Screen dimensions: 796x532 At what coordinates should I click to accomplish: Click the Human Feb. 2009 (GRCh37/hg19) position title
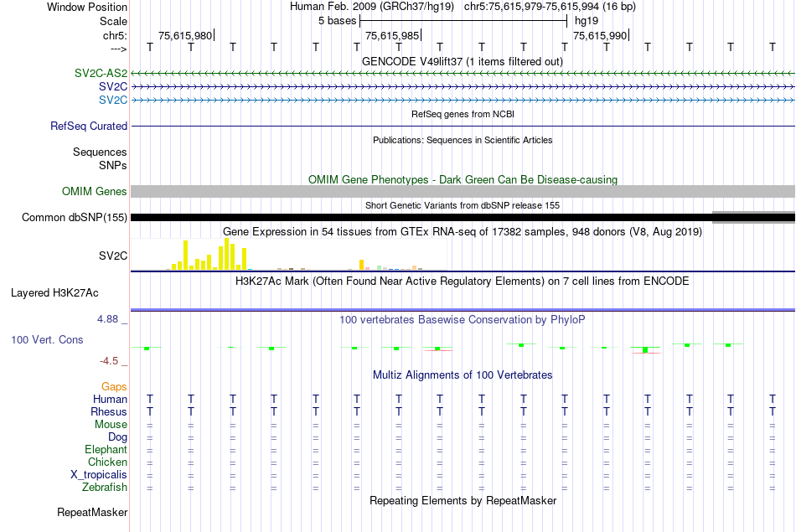(374, 7)
